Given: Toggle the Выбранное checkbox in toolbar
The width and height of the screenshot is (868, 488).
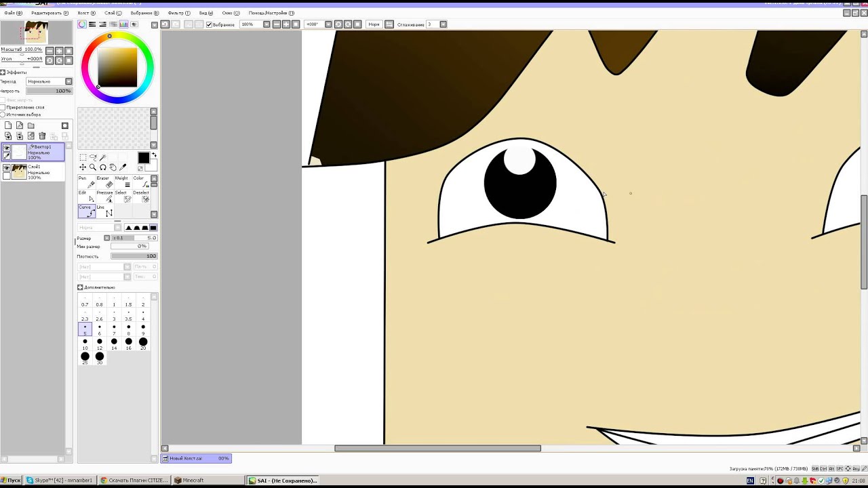Looking at the screenshot, I should 210,24.
